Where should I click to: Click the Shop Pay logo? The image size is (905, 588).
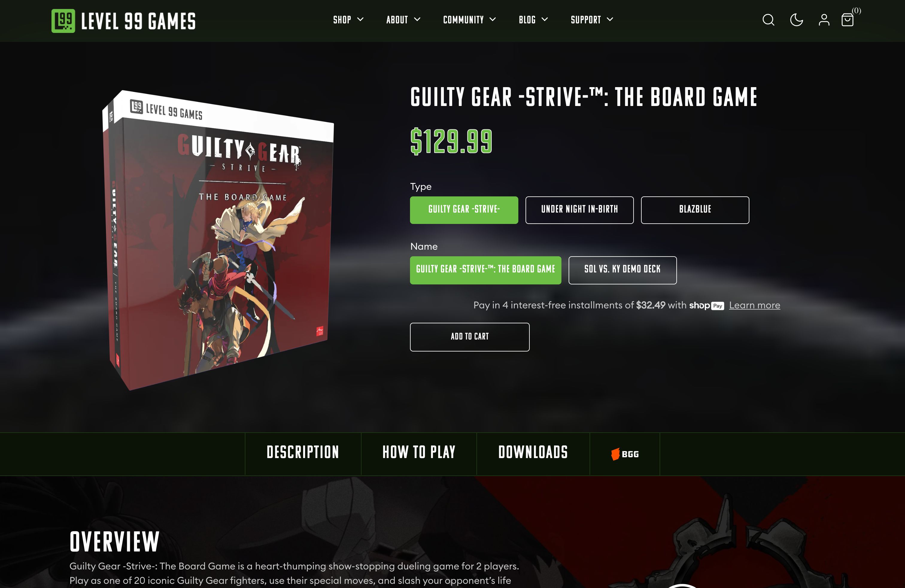click(706, 305)
